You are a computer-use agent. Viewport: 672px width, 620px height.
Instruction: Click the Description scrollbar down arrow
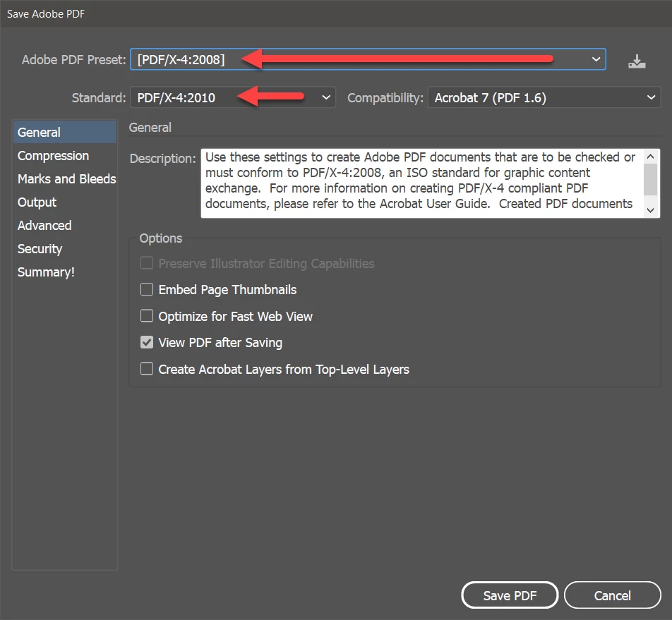tap(650, 210)
